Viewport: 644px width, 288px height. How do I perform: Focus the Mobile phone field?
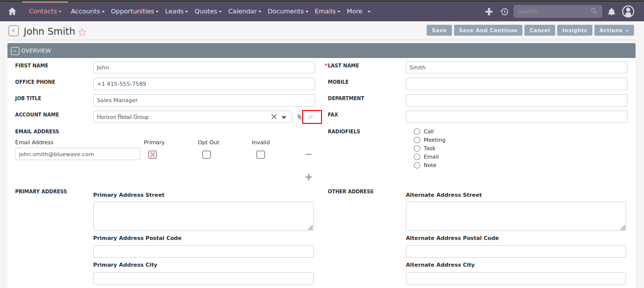(x=516, y=84)
